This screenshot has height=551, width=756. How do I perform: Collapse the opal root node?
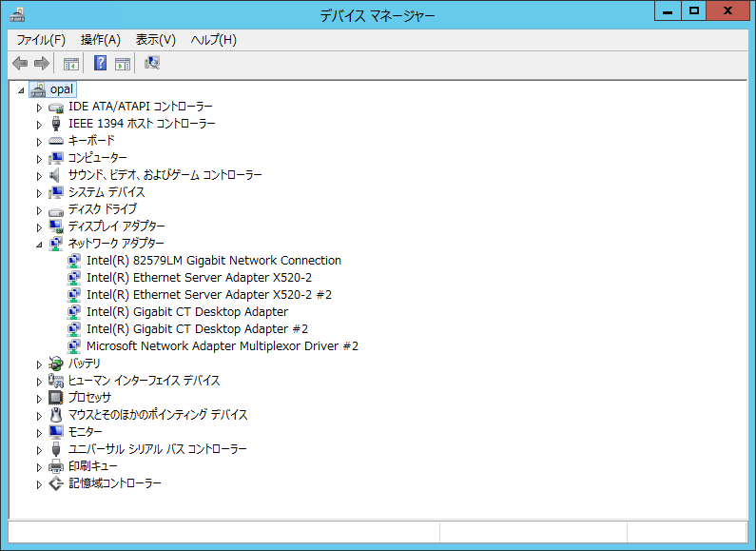click(21, 90)
